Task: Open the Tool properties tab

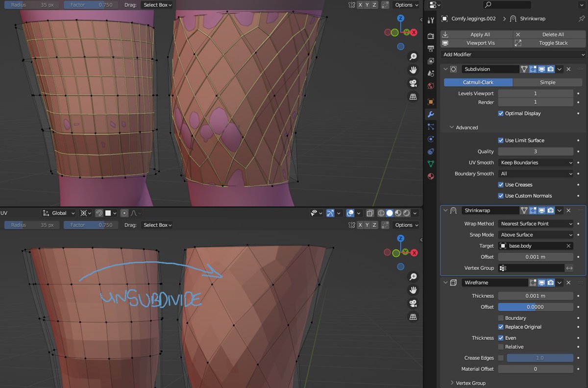Action: coord(431,21)
